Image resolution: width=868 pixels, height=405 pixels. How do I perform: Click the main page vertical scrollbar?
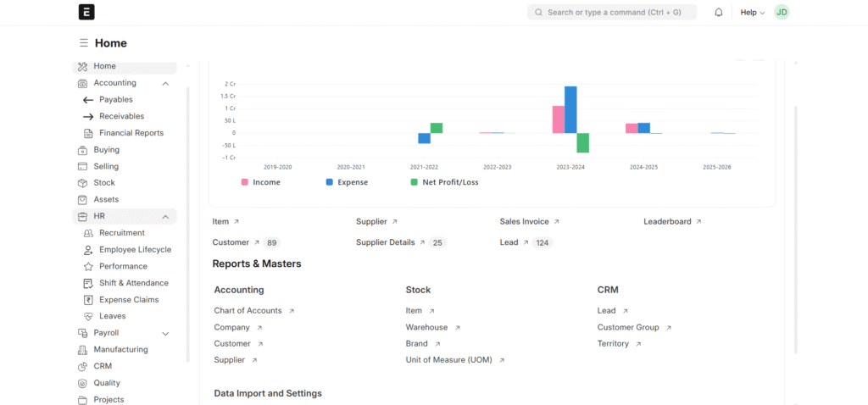pos(796,230)
